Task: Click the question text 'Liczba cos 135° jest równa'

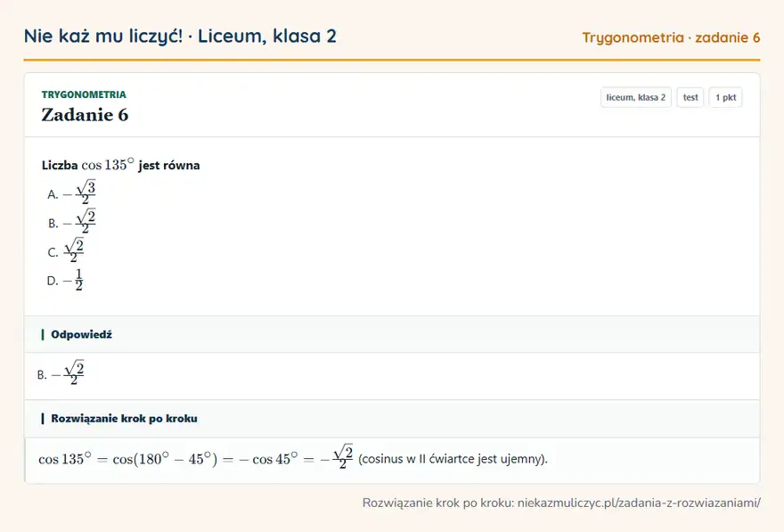Action: coord(120,165)
